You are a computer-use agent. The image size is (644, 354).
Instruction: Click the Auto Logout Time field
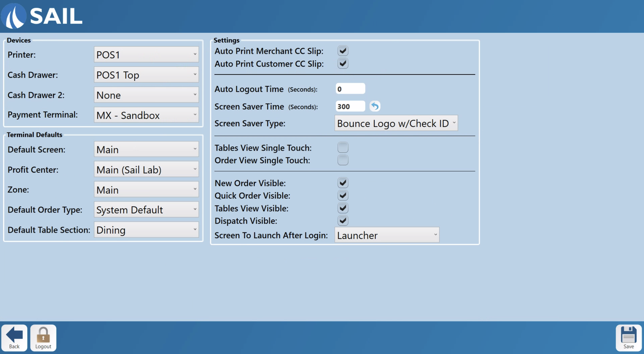pos(350,89)
